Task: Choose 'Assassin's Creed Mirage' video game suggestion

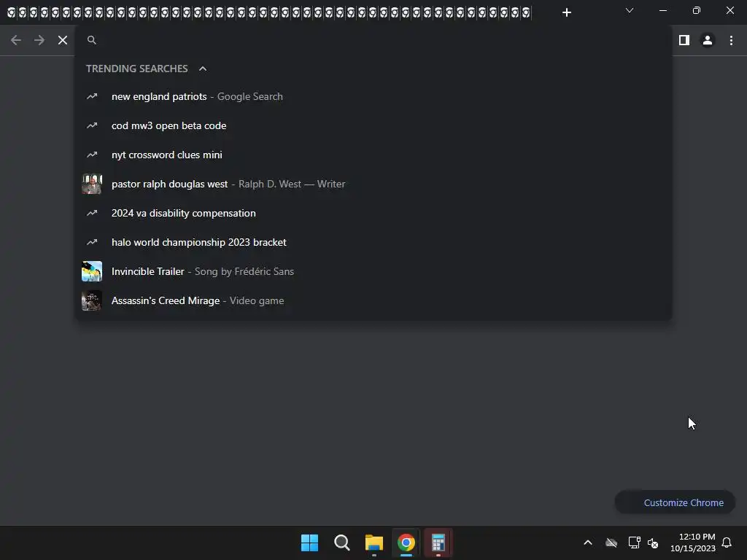Action: [x=373, y=300]
